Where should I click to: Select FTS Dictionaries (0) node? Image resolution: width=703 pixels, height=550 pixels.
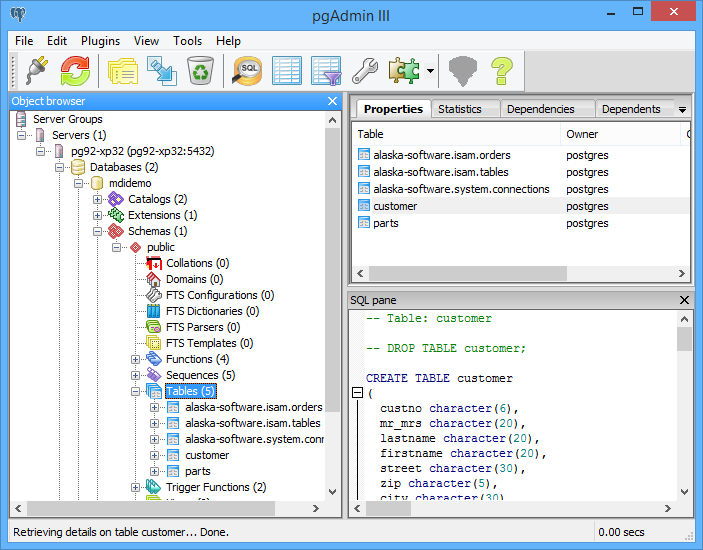coord(212,311)
